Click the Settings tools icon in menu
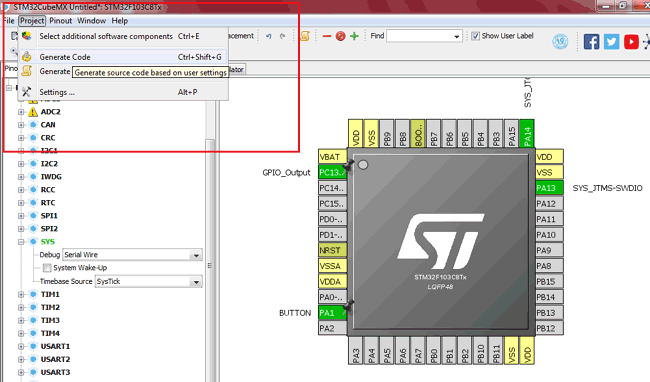 pos(27,92)
